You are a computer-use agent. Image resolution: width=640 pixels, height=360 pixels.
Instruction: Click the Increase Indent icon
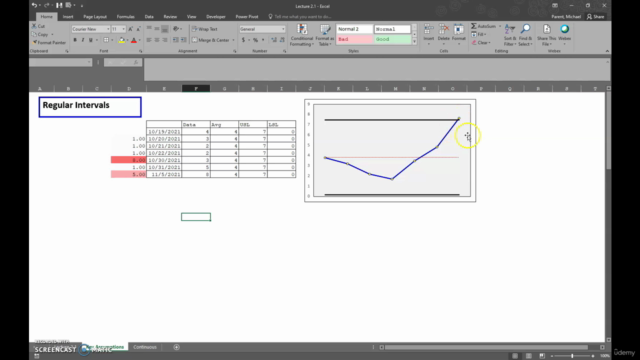[x=184, y=40]
